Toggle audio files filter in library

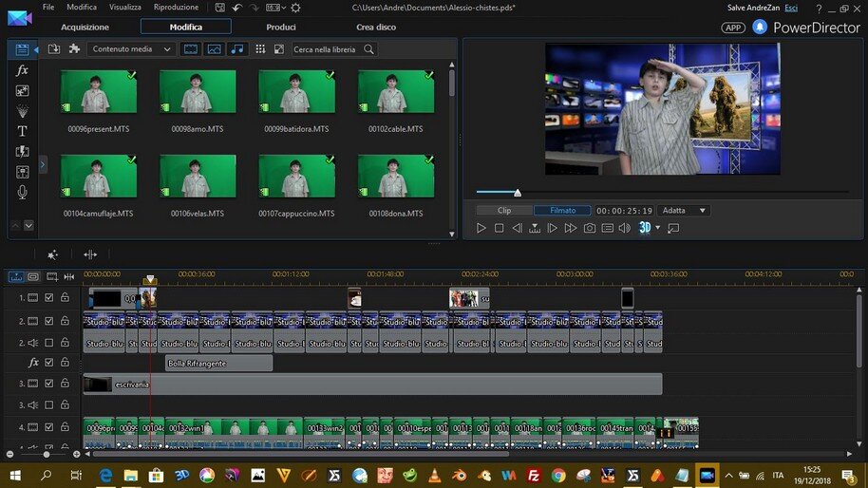[236, 49]
